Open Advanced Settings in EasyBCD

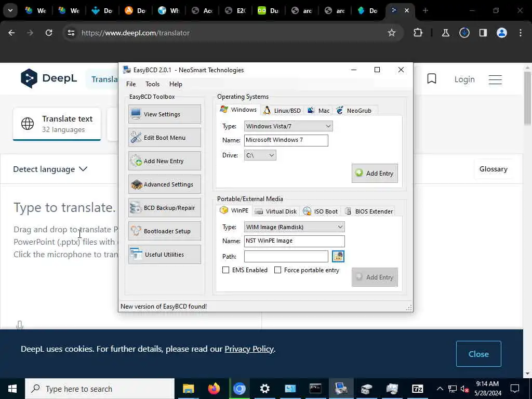click(x=165, y=184)
